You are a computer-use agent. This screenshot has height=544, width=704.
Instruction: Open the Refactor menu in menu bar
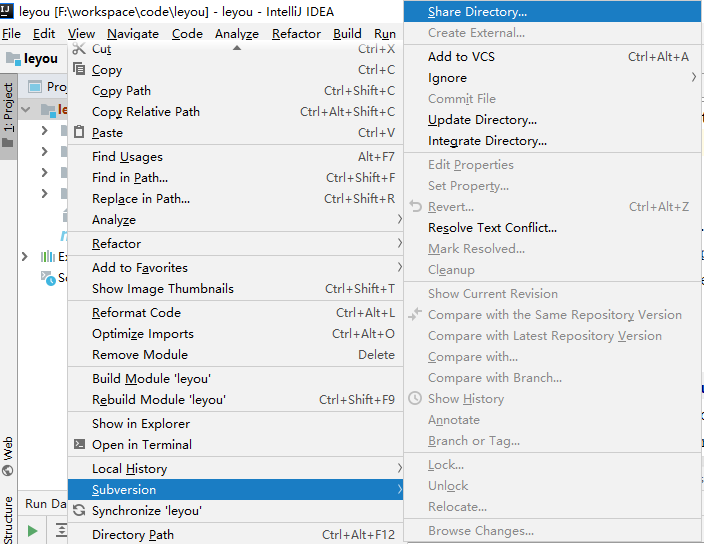click(295, 33)
